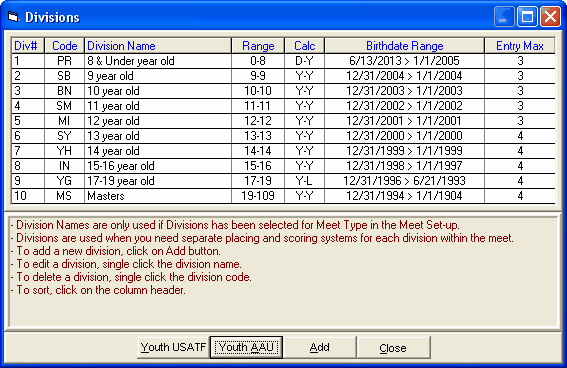This screenshot has height=368, width=567.
Task: Edit the '13 year old' division name
Action: (158, 136)
